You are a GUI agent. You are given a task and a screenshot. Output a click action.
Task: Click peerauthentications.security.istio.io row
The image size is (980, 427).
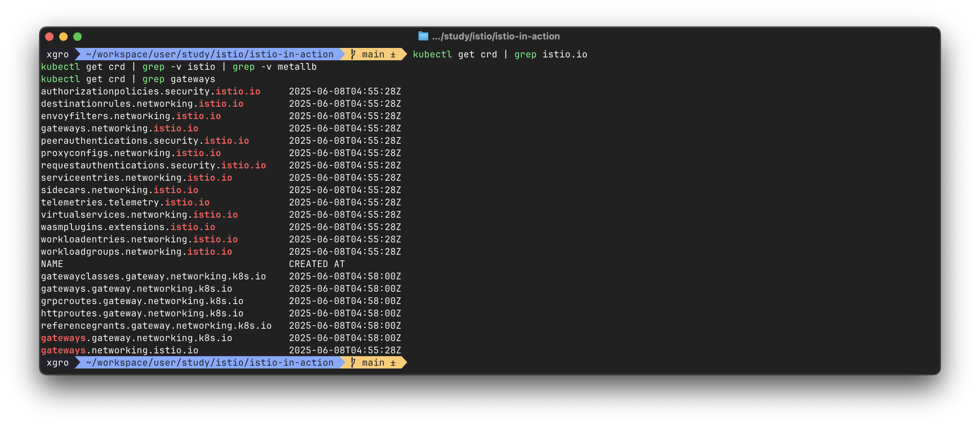pos(221,141)
